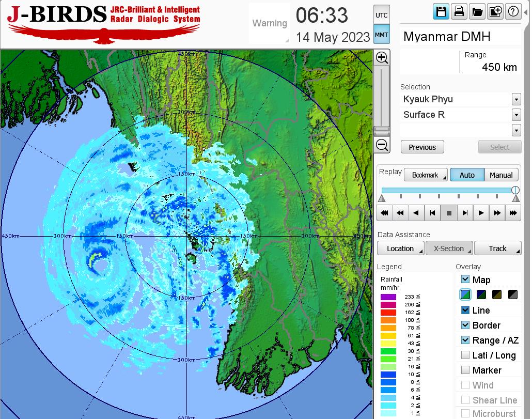Open the Kyauk Phyu station dropdown
Screen dimensions: 532x419
[x=516, y=99]
